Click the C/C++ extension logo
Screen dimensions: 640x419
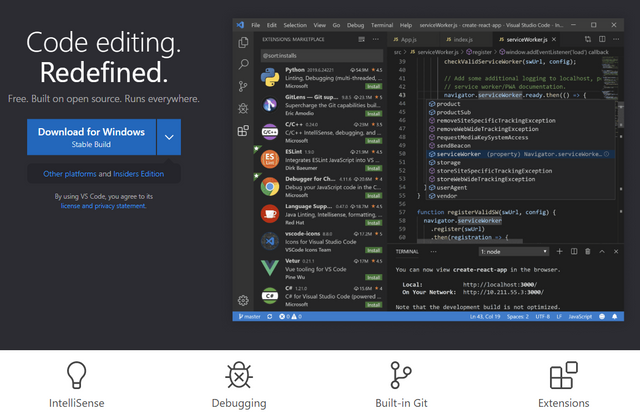[270, 132]
